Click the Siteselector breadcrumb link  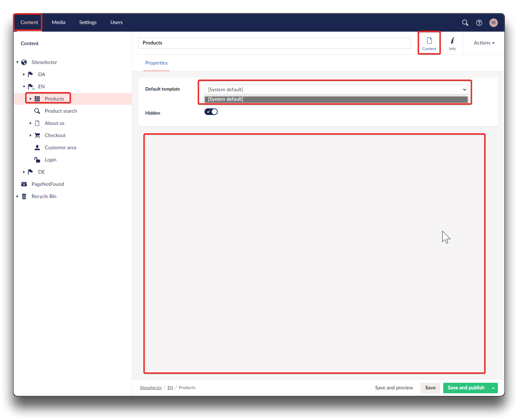click(x=151, y=388)
